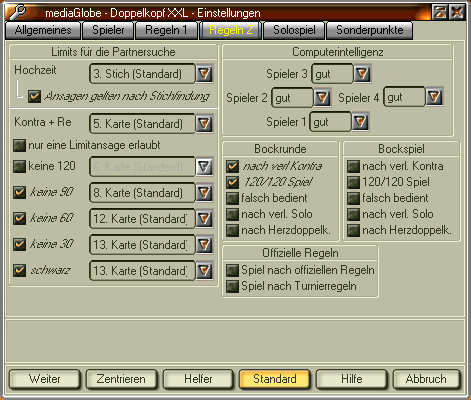Expand the Kontra + Re dropdown arrow
471x400 pixels.
click(x=204, y=124)
